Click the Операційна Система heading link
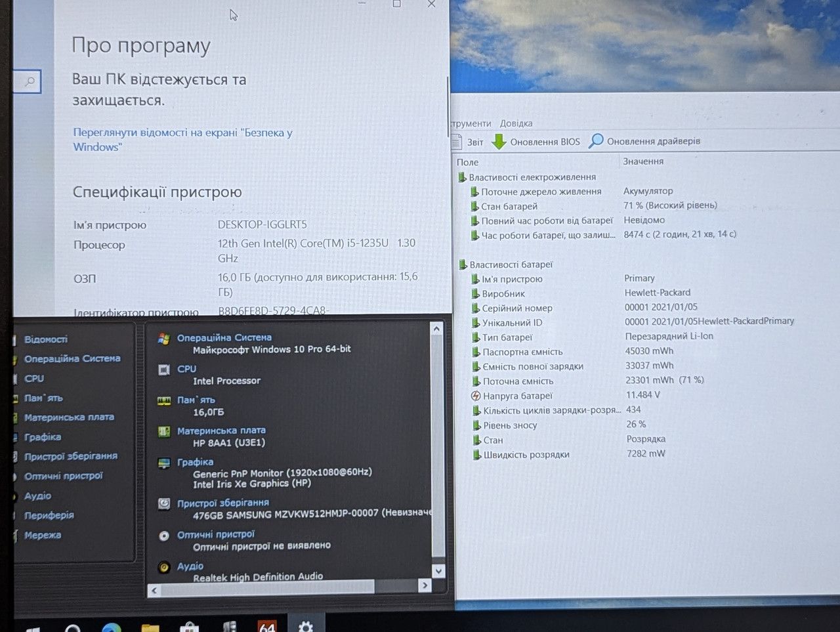This screenshot has height=632, width=840. 224,337
